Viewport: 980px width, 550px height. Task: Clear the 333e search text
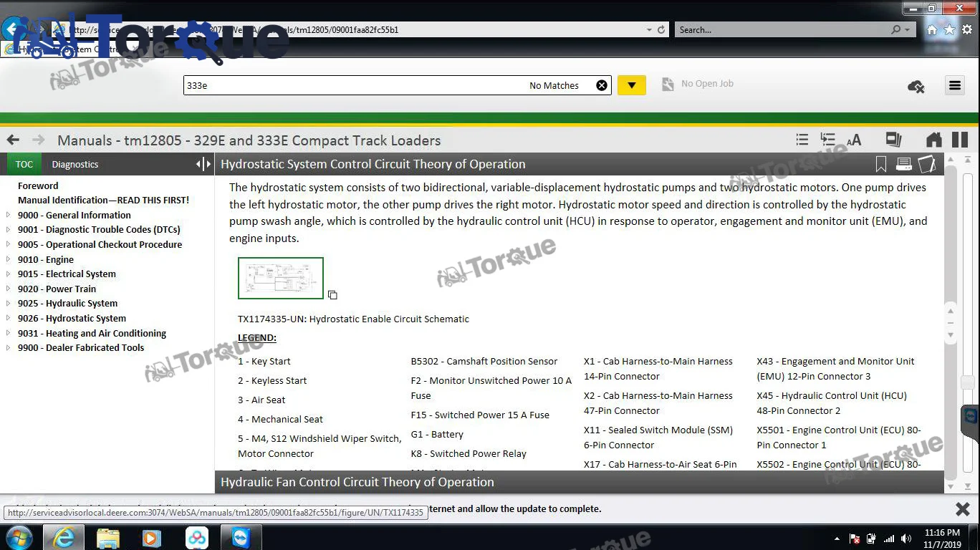click(x=602, y=85)
